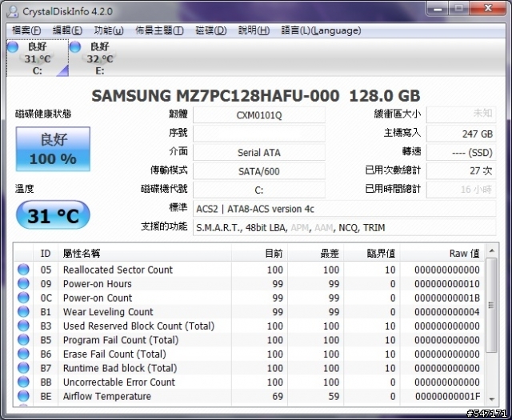Open the 磁碟(D) menu
Screen dimensions: 512x420
point(211,30)
